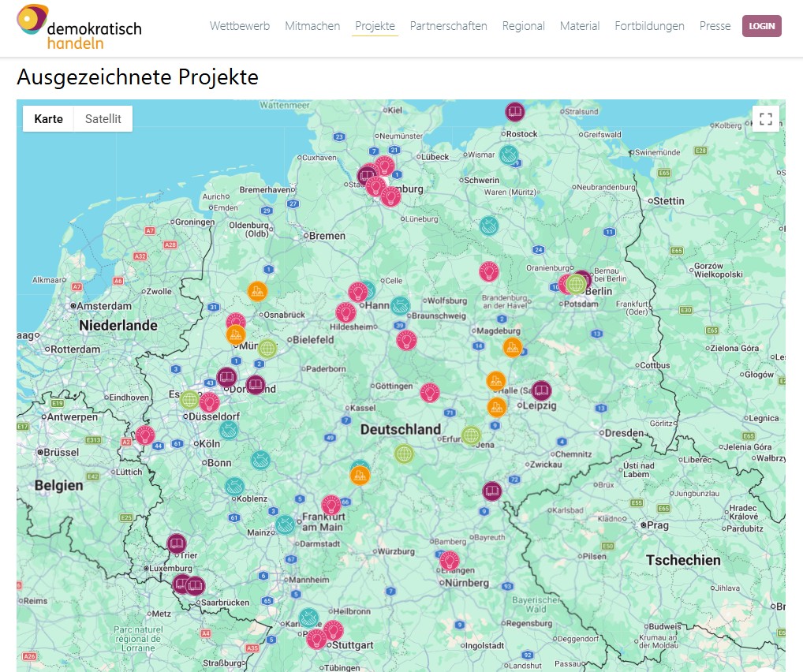The width and height of the screenshot is (803, 672).
Task: Click the green globe marker near Jena
Action: click(x=471, y=435)
